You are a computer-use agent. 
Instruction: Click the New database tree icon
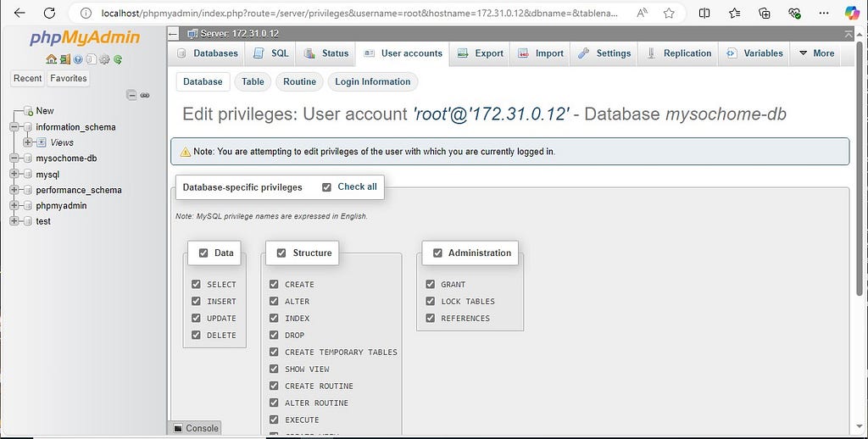tap(28, 111)
